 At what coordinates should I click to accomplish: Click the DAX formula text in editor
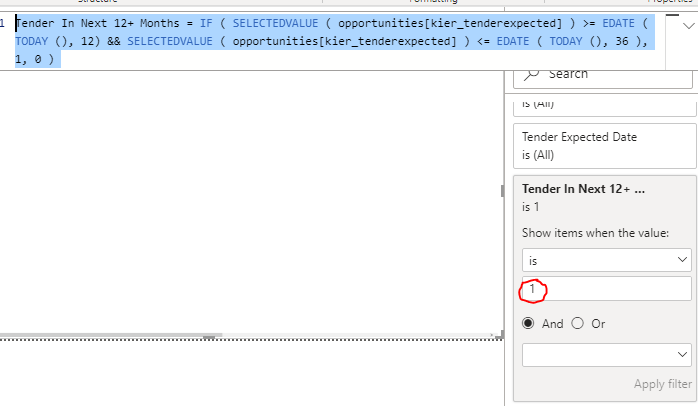(x=332, y=41)
